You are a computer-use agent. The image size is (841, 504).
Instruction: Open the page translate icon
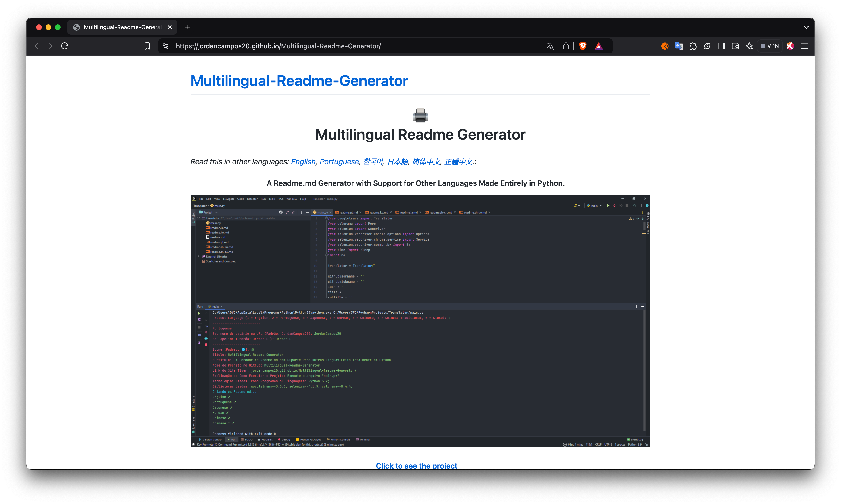(x=550, y=46)
